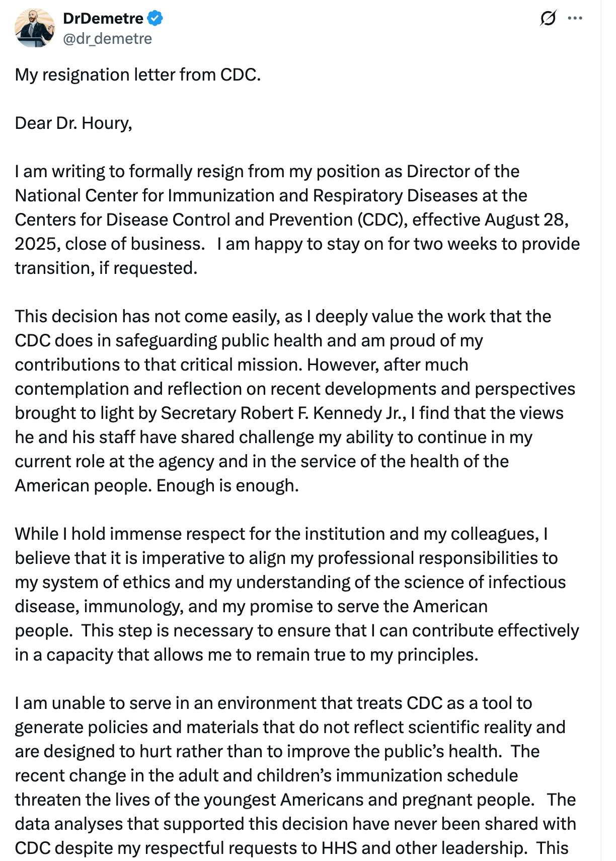Open the @dr_demetre handle link
The image size is (616, 861).
[x=107, y=39]
